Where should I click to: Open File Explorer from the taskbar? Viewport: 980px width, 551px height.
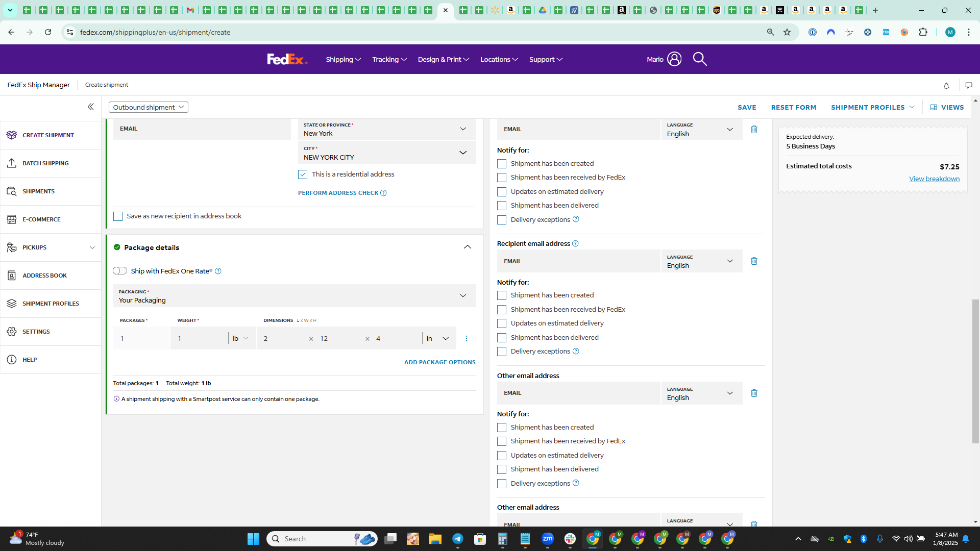coord(435,539)
